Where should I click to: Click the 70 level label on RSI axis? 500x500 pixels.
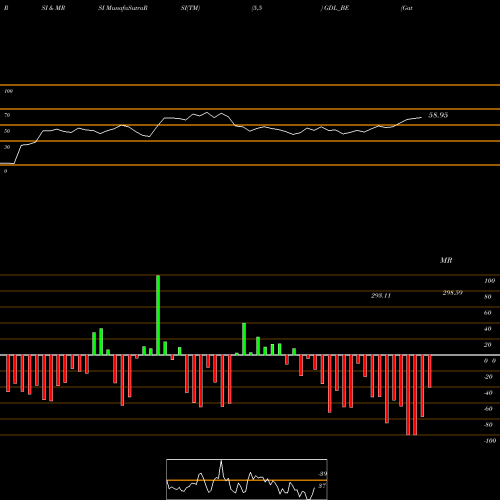[x=7, y=115]
